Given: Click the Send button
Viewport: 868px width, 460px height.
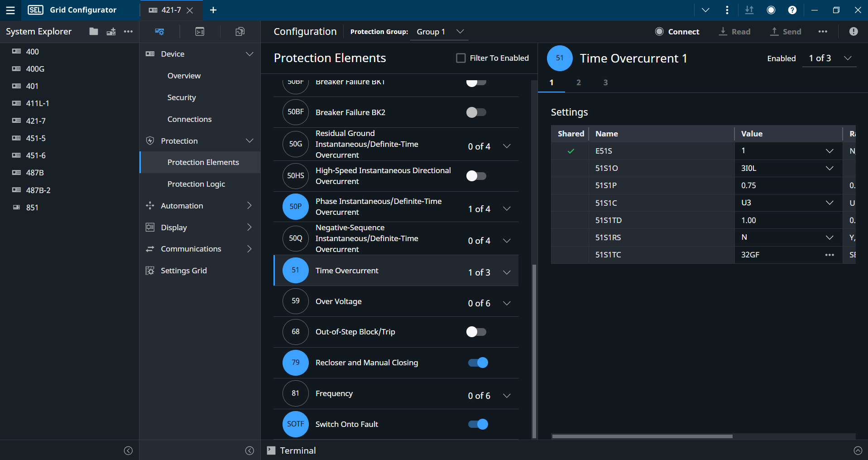Looking at the screenshot, I should coord(786,32).
